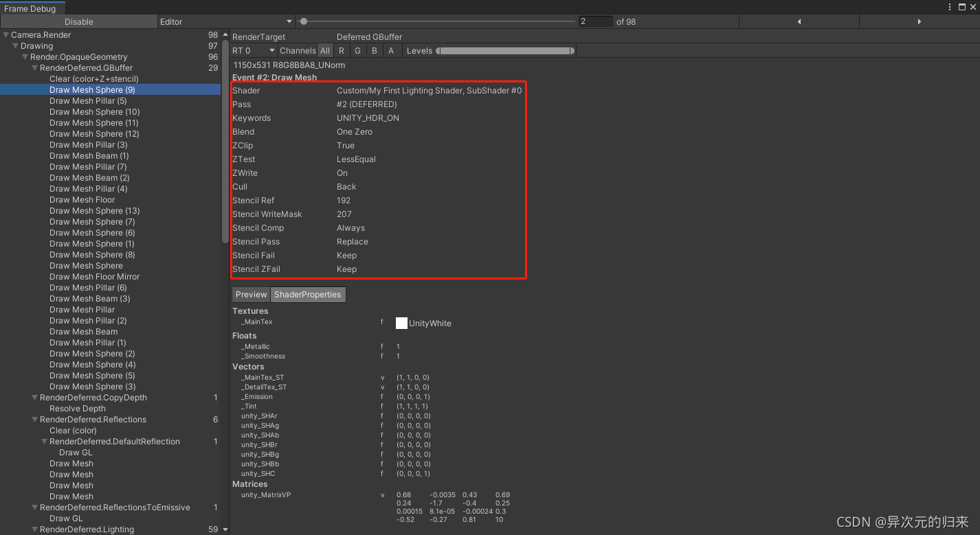Screen dimensions: 980x535
Task: Click the UnityWhite texture swatch for _MainTex
Action: point(401,323)
